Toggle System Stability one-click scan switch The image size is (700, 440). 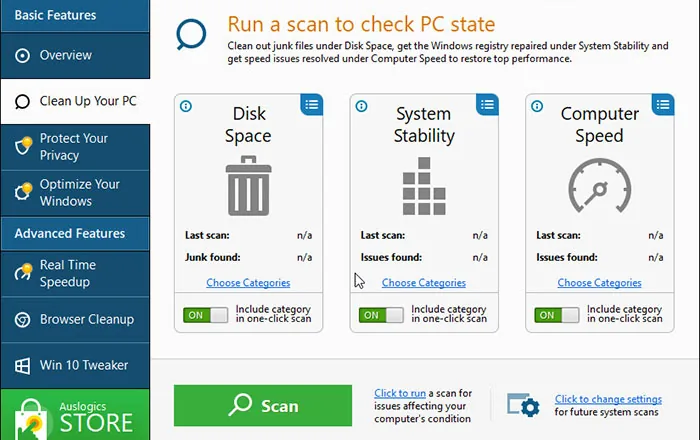click(x=381, y=315)
